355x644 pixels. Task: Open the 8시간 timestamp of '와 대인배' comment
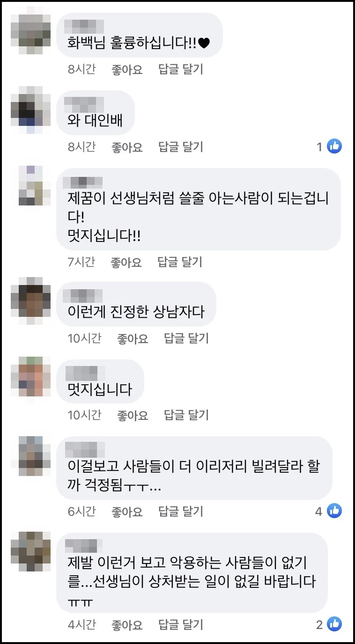pyautogui.click(x=81, y=147)
